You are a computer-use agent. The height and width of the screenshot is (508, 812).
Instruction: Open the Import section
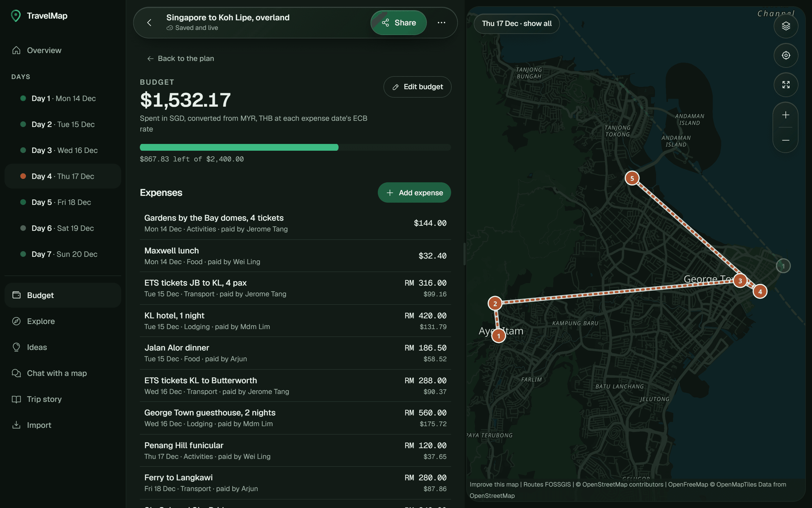pos(63,425)
